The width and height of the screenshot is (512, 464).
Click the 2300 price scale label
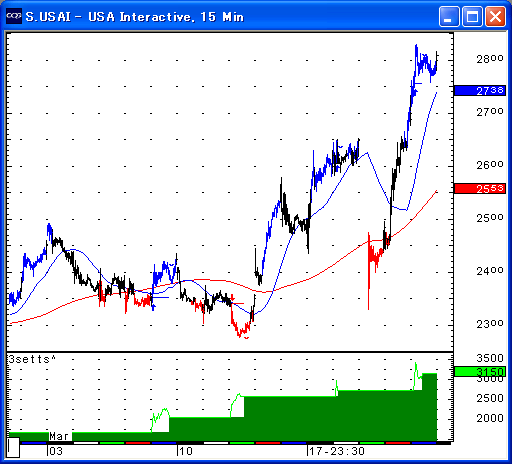click(490, 324)
